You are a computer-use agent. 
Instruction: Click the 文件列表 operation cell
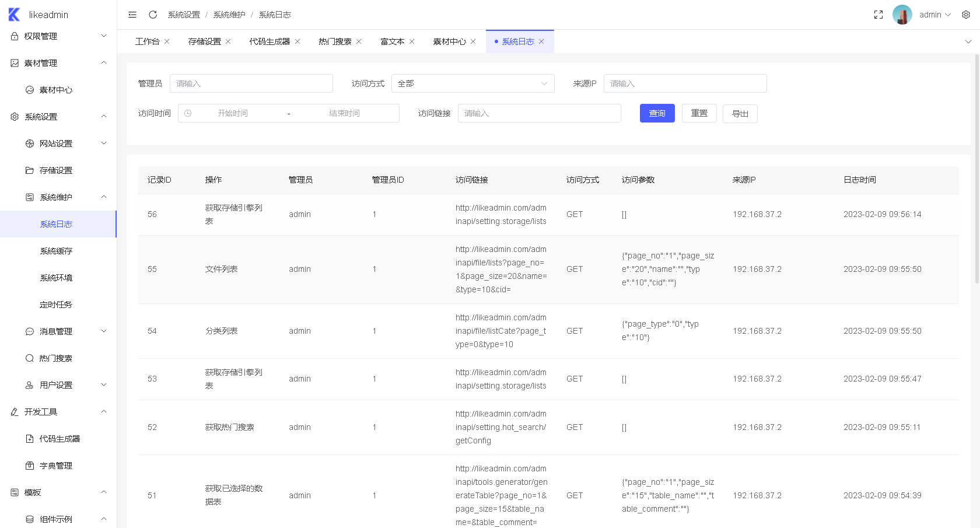tap(222, 269)
